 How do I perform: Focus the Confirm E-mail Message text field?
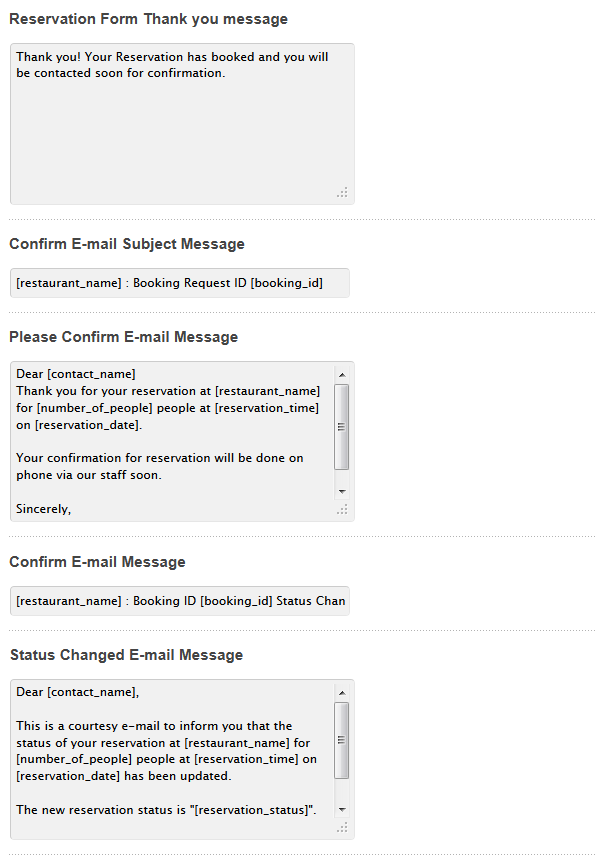(180, 601)
